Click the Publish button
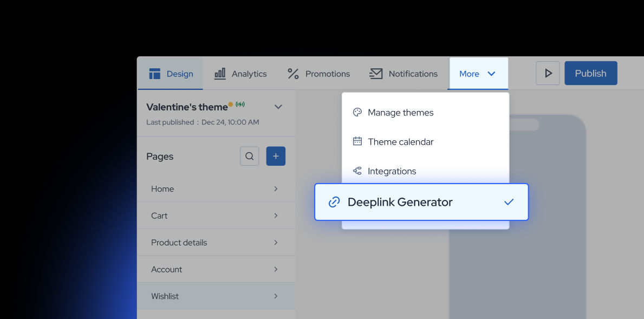644x319 pixels. 590,73
